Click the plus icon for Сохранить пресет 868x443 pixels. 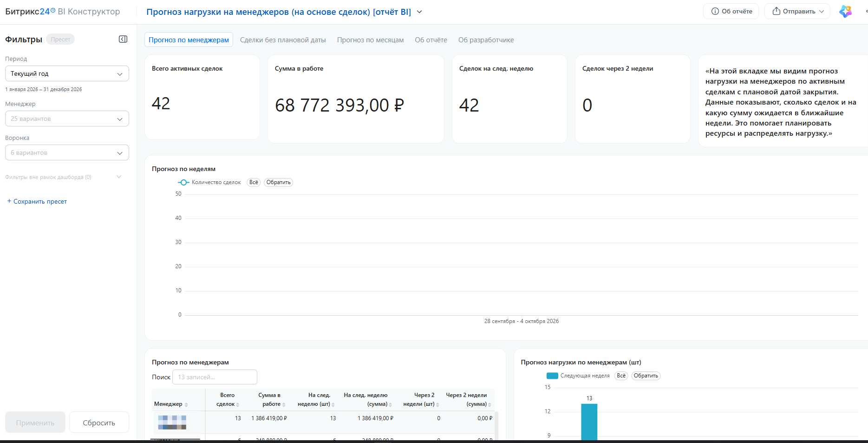tap(9, 201)
